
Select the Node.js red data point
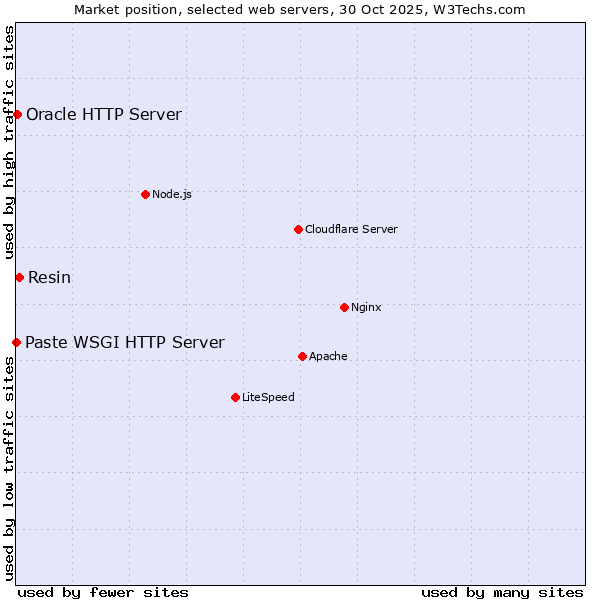(x=145, y=194)
